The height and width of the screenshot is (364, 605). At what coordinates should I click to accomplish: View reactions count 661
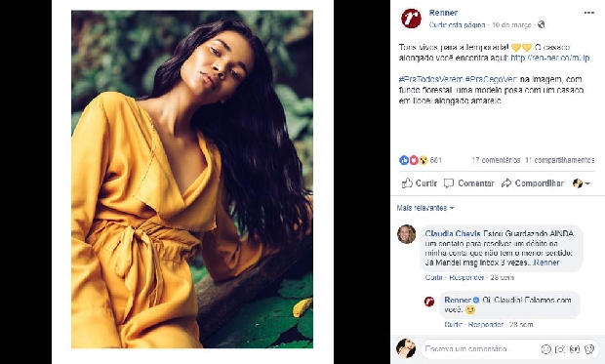tap(421, 160)
